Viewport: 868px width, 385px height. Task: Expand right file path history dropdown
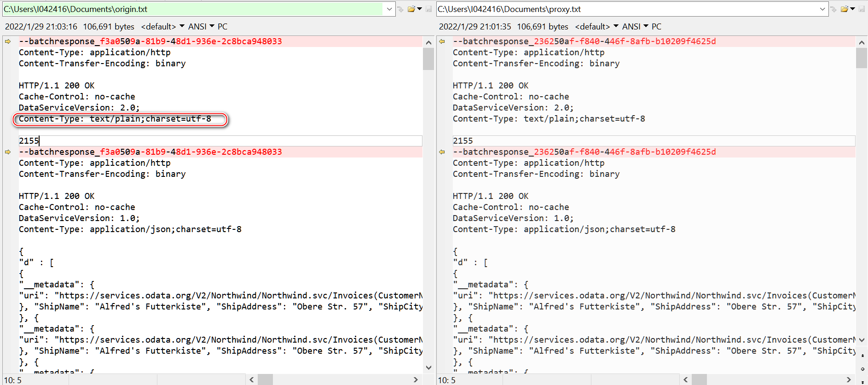tap(822, 9)
